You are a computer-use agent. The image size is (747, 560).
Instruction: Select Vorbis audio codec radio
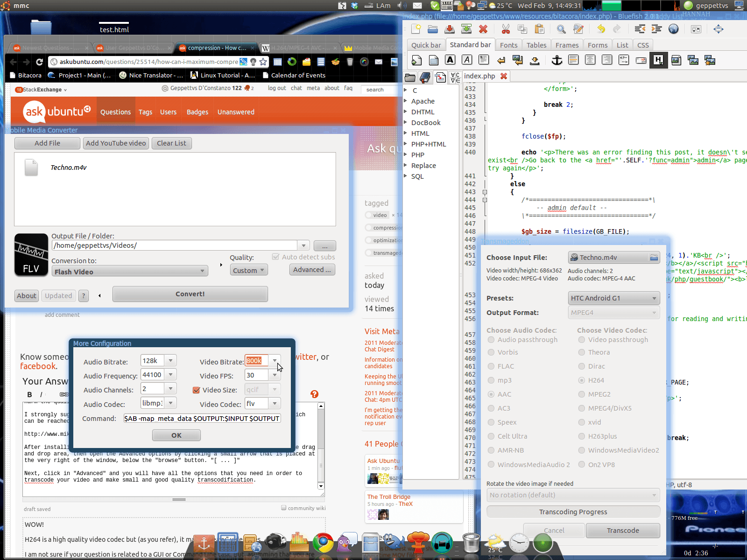tap(491, 352)
